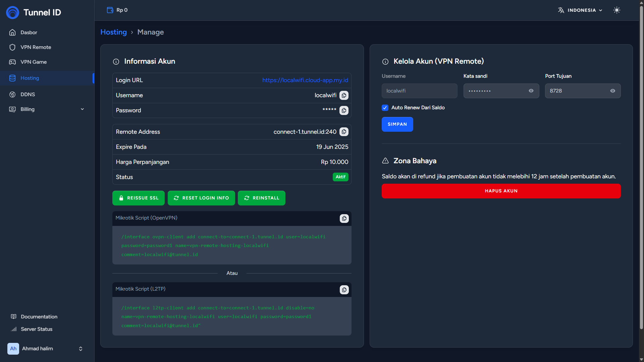The height and width of the screenshot is (362, 644).
Task: Copy the account password
Action: (x=344, y=111)
